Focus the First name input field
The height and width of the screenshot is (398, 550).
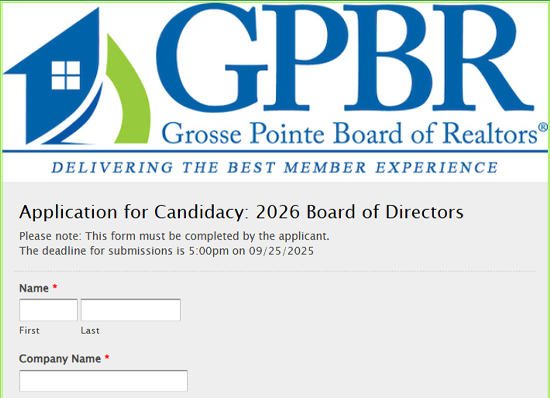[48, 310]
